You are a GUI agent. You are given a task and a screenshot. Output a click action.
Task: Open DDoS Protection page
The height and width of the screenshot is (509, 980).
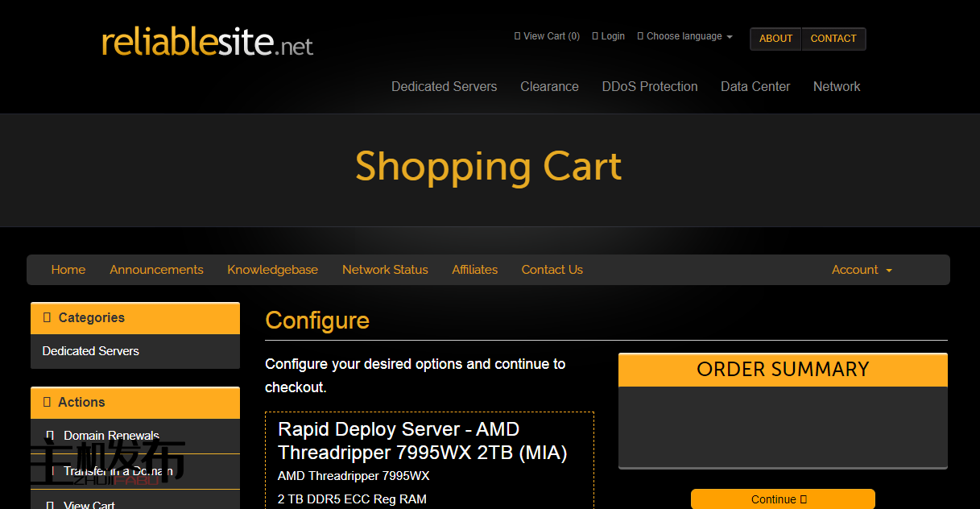(649, 86)
